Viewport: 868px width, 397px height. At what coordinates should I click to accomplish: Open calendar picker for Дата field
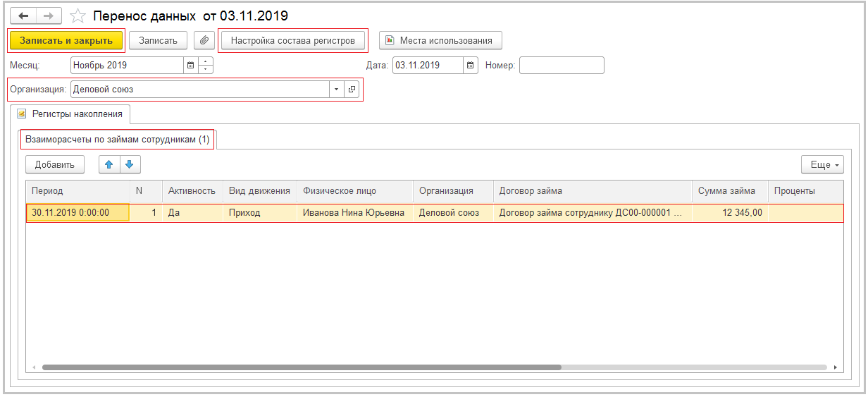pyautogui.click(x=470, y=66)
